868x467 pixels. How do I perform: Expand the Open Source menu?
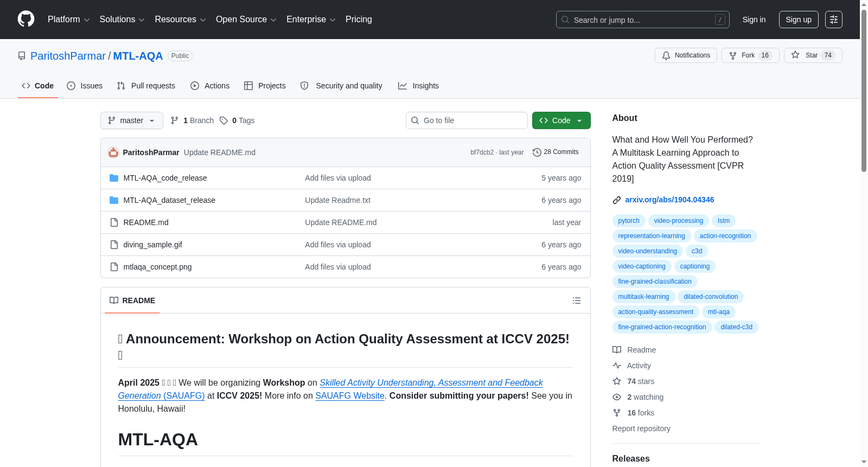246,20
